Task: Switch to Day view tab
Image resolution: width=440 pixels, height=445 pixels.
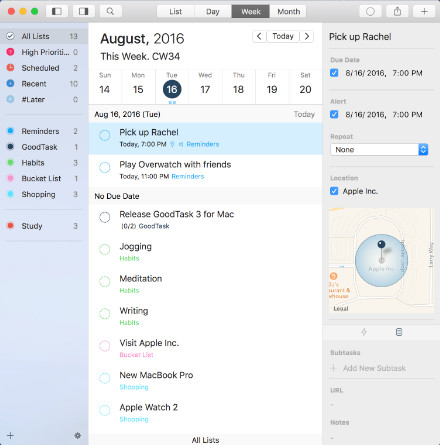Action: [213, 12]
